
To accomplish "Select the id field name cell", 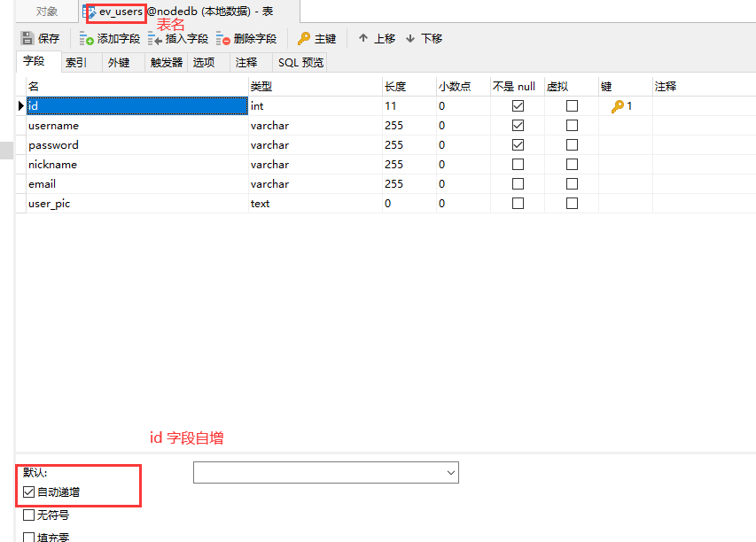I will pyautogui.click(x=137, y=106).
